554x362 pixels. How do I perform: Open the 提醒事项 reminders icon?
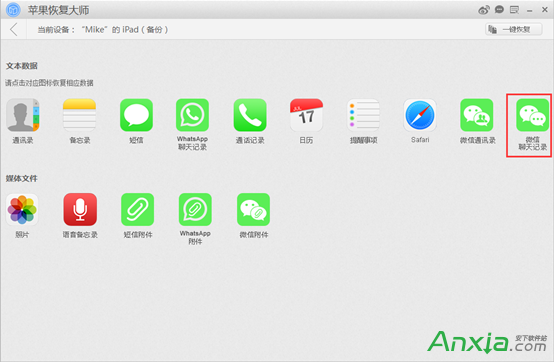pos(364,115)
